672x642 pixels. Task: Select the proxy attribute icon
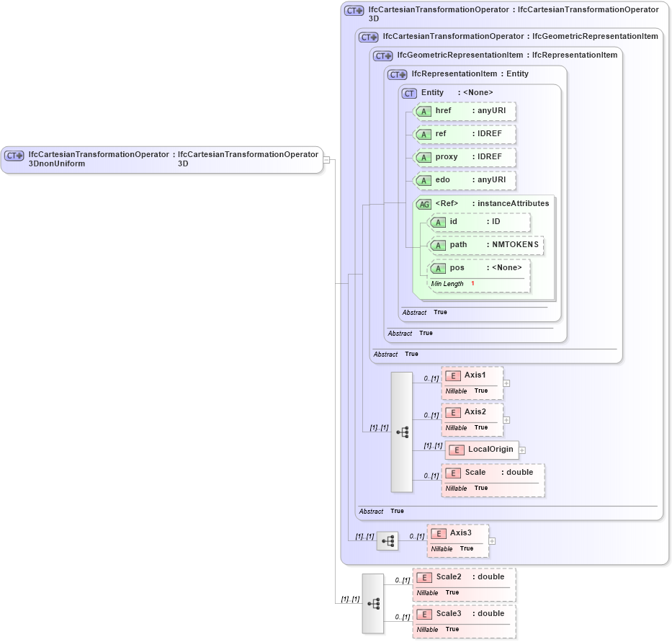[x=424, y=157]
